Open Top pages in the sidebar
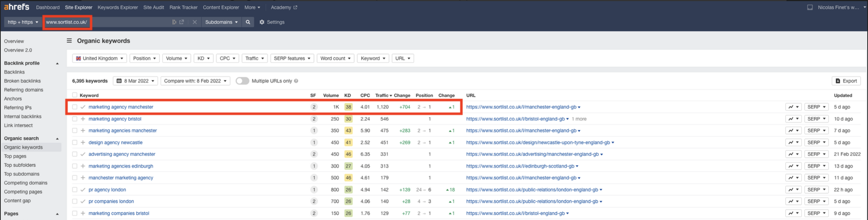The width and height of the screenshot is (868, 220). pos(15,156)
